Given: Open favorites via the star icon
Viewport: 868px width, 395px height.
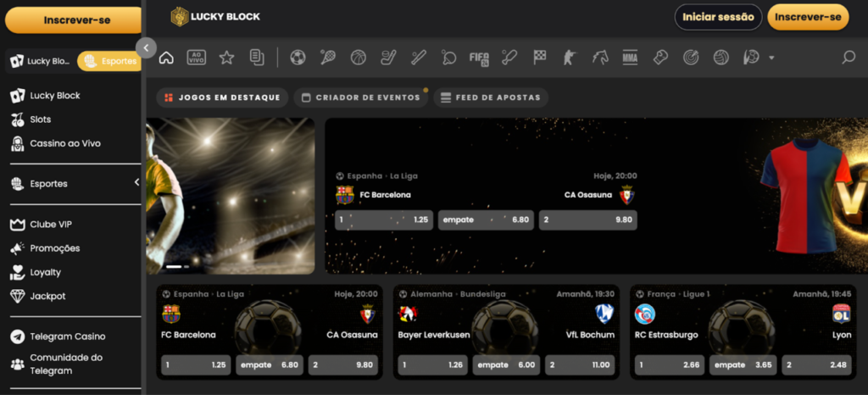Looking at the screenshot, I should coord(226,58).
